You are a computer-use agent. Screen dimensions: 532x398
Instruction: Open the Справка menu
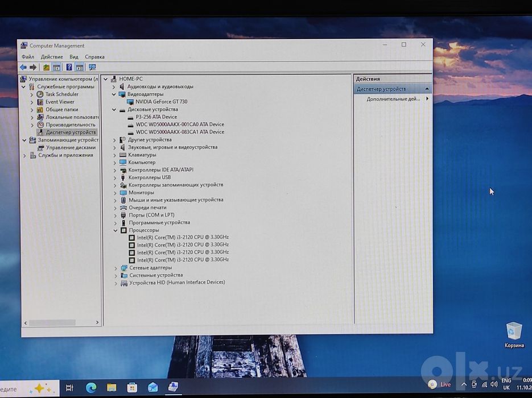tap(94, 57)
